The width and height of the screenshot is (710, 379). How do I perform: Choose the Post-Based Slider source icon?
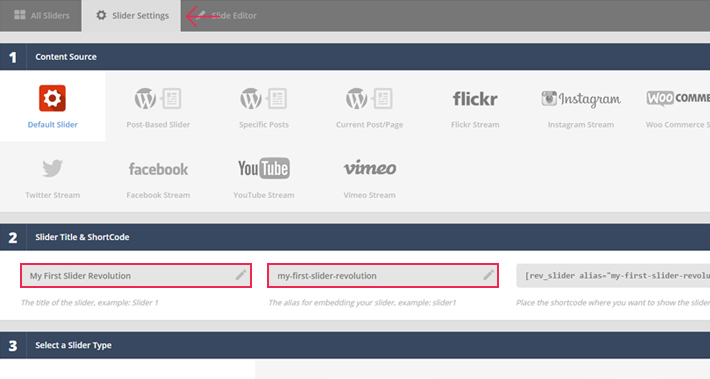pos(158,99)
